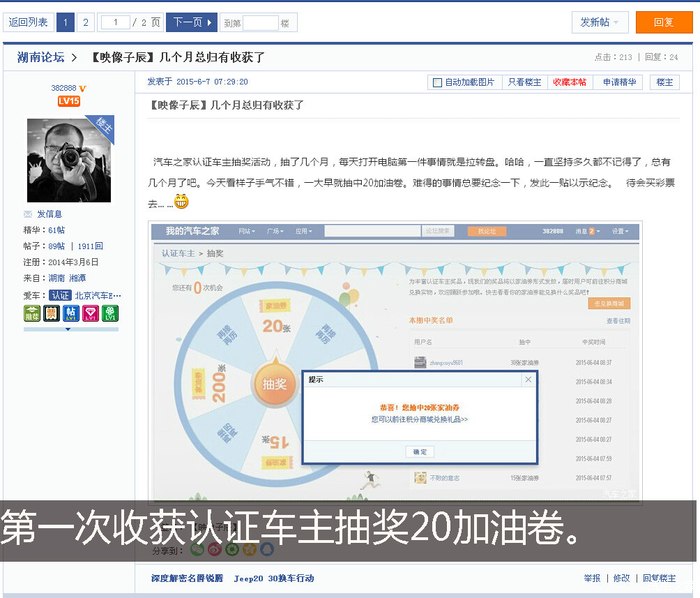700x598 pixels.
Task: Click the page number input field
Action: point(116,22)
